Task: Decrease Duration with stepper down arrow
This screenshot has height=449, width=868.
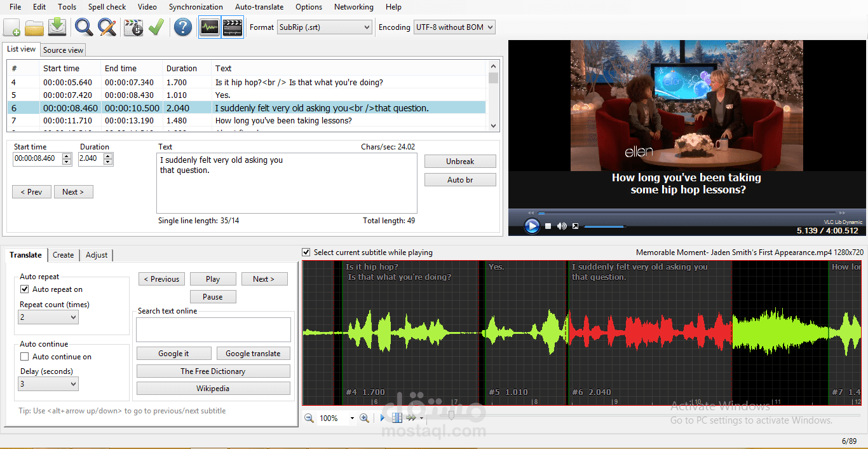Action: [x=108, y=162]
